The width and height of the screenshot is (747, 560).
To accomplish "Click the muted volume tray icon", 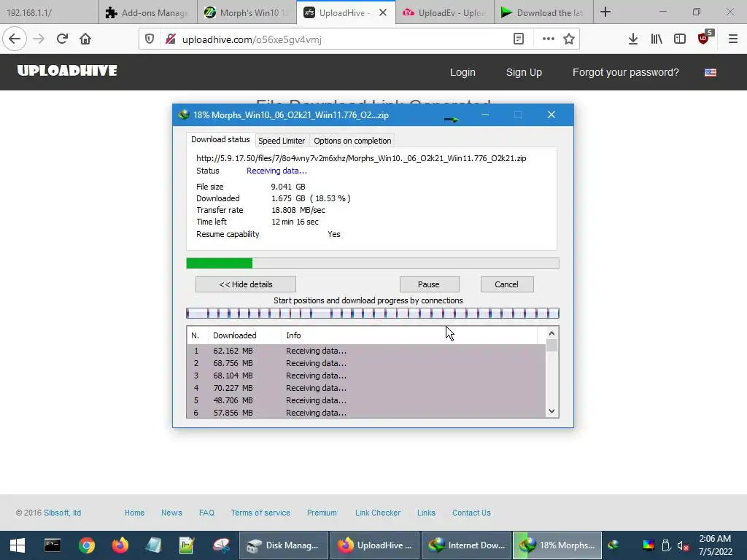I will click(683, 545).
